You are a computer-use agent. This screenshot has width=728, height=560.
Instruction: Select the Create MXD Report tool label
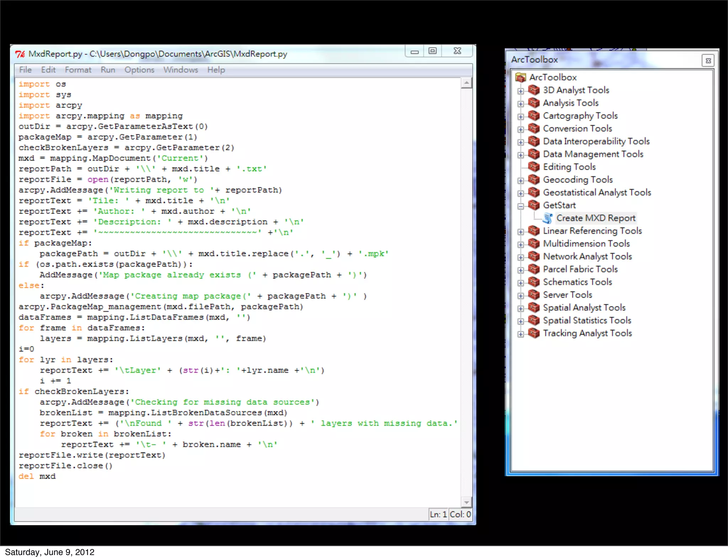[595, 218]
